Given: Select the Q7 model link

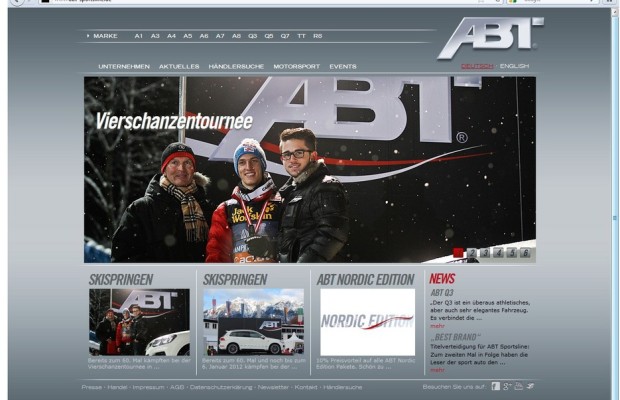Looking at the screenshot, I should (x=285, y=36).
